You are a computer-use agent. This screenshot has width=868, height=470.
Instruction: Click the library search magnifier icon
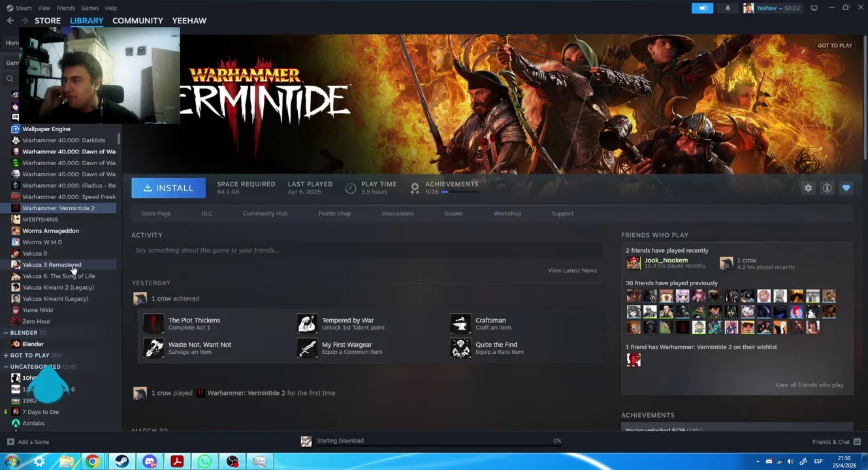pyautogui.click(x=10, y=79)
